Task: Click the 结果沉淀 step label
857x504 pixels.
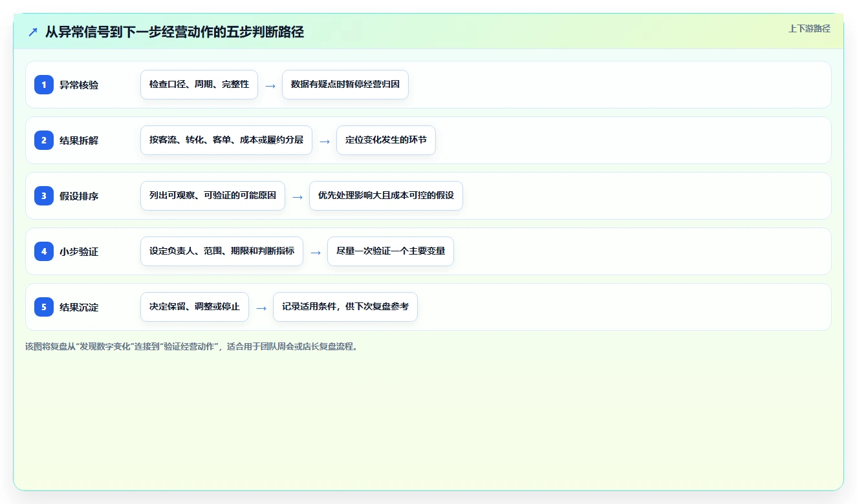Action: pos(79,307)
